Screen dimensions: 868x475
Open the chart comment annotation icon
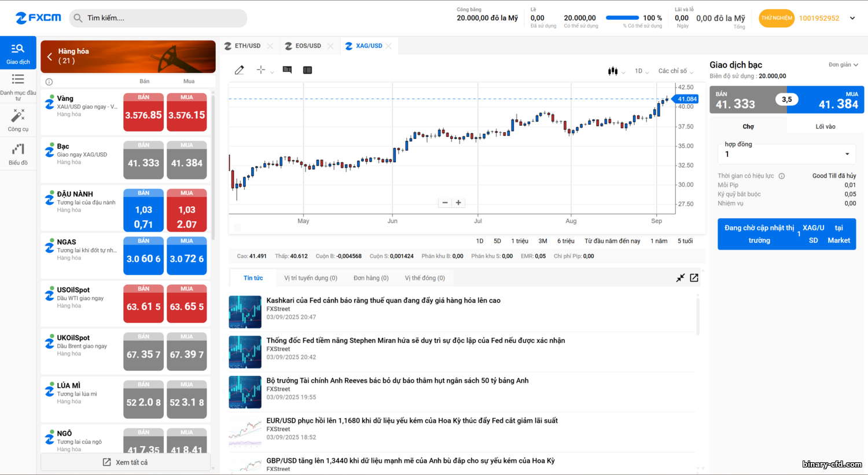[x=287, y=70]
